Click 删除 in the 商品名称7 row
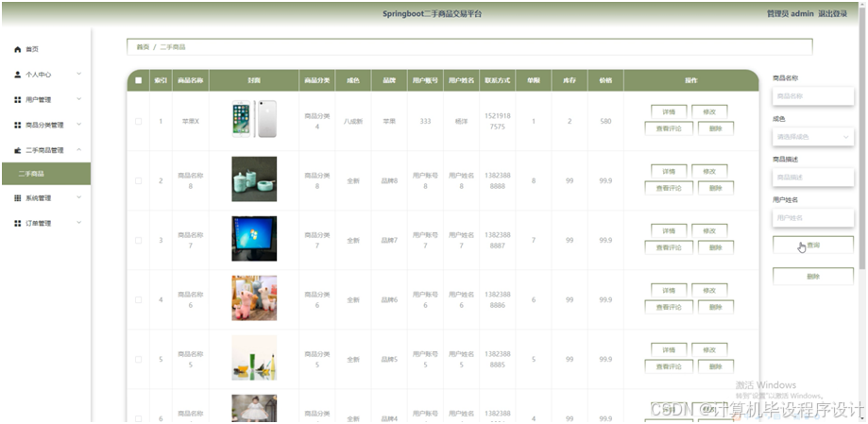Viewport: 868px width, 424px height. click(x=716, y=247)
